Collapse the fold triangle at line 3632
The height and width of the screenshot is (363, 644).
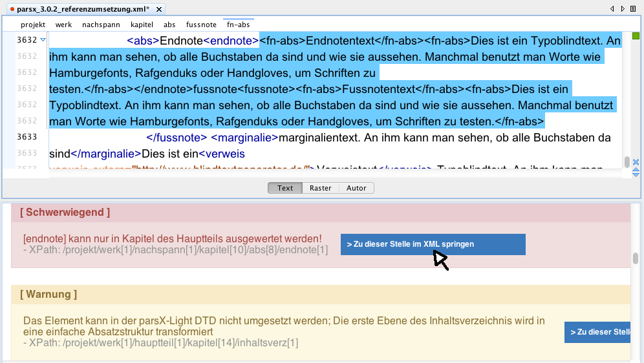pyautogui.click(x=43, y=40)
